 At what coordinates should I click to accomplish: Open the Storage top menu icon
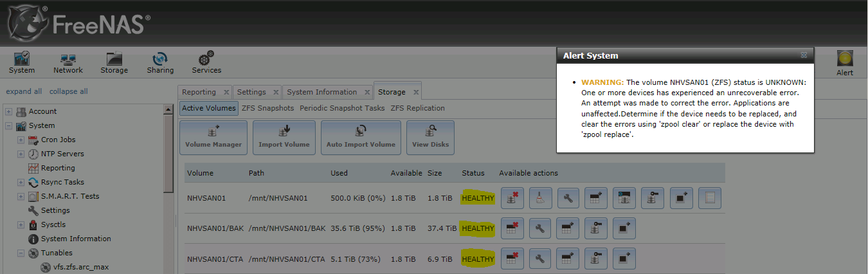click(x=114, y=62)
